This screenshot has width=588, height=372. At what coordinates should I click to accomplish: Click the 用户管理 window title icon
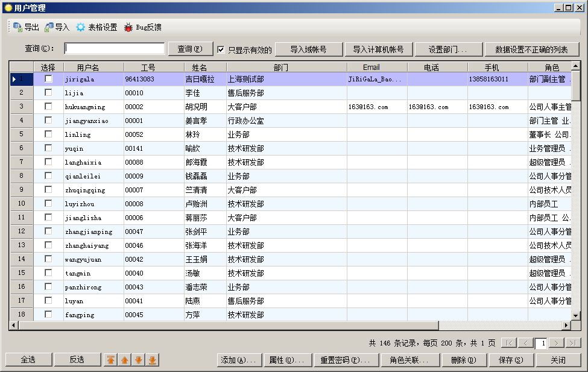pos(8,7)
